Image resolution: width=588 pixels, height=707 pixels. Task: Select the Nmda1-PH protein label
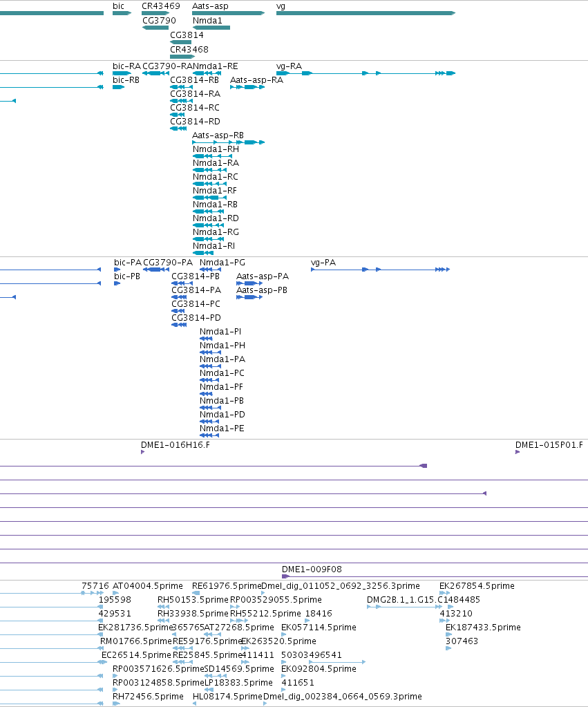click(222, 345)
